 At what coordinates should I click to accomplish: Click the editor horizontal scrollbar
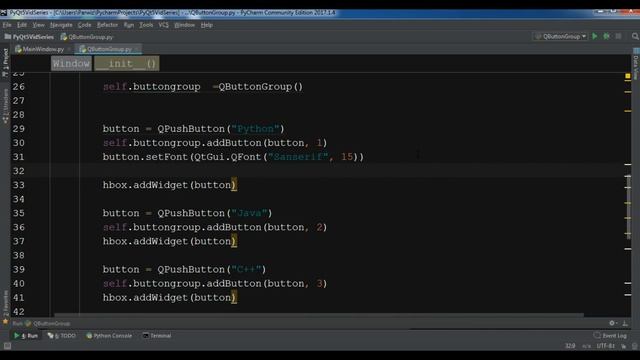tap(318, 315)
